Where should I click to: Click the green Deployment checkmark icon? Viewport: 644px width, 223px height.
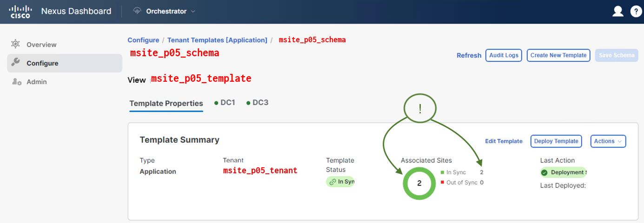[x=544, y=172]
